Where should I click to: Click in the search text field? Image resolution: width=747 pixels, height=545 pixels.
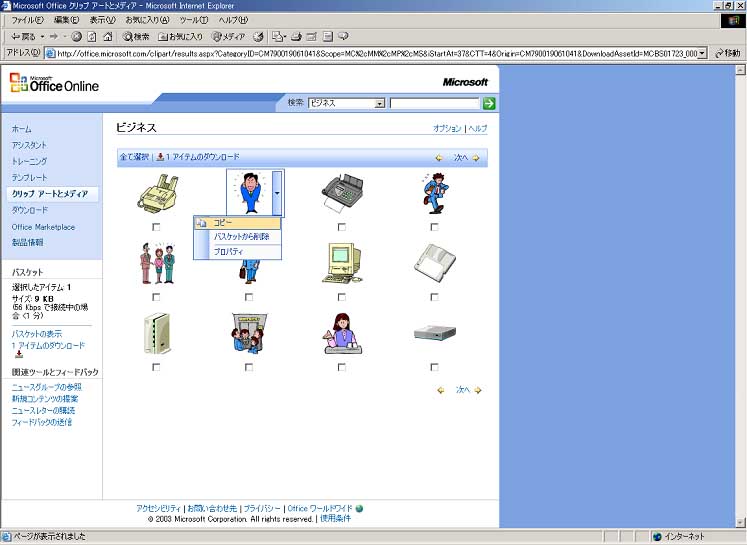434,103
